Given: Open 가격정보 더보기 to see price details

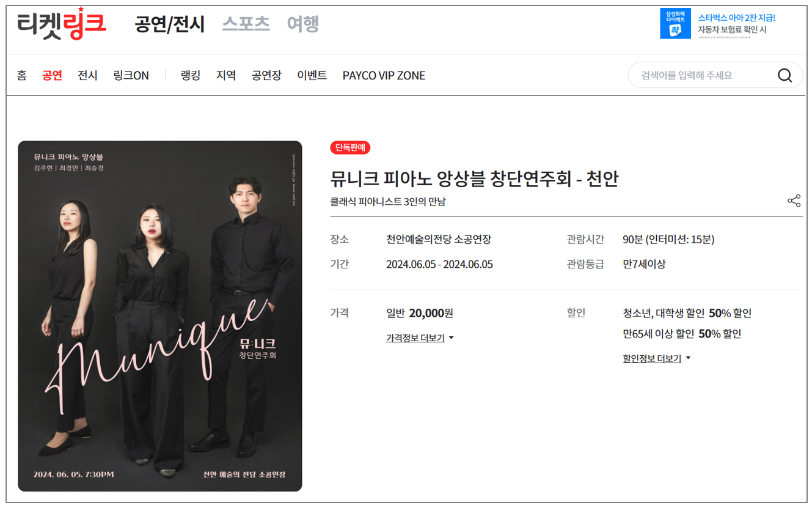Looking at the screenshot, I should (x=414, y=337).
